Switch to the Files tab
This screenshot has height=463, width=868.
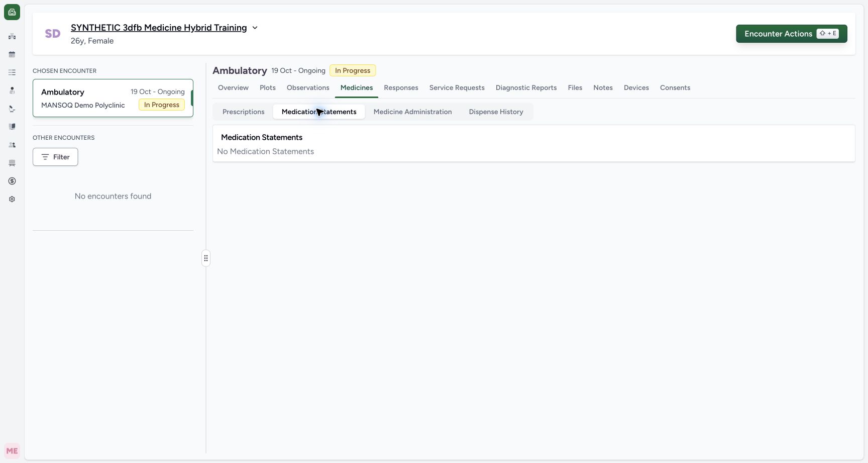coord(575,87)
